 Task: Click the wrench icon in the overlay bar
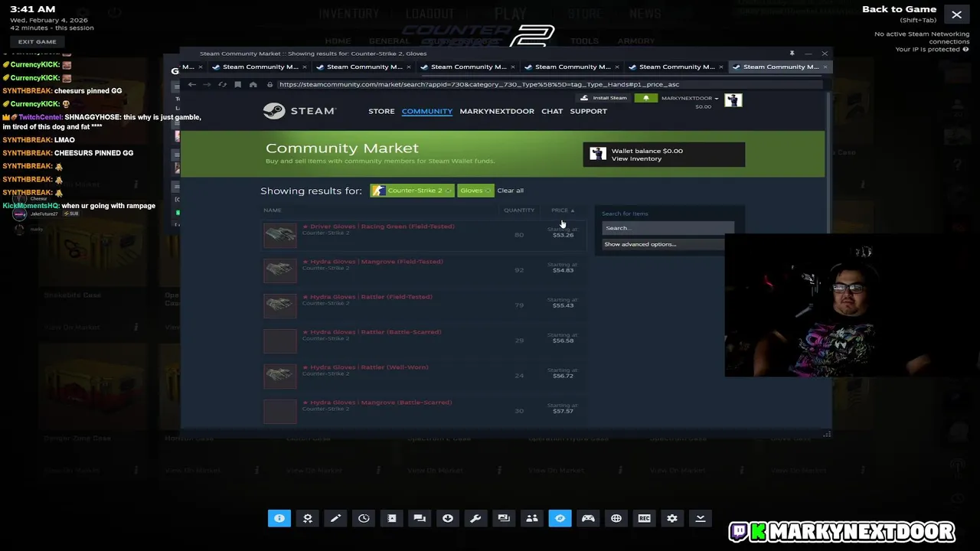[475, 518]
